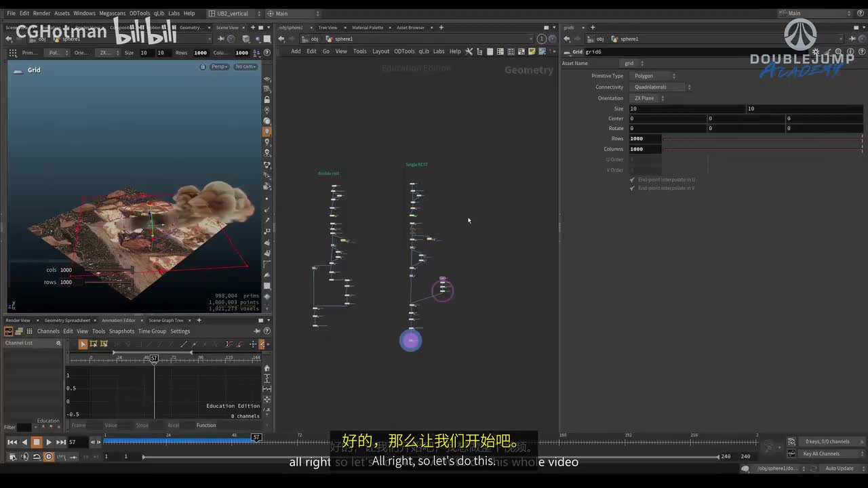The width and height of the screenshot is (868, 488).
Task: Click Function label in Animation Editor
Action: click(x=206, y=425)
